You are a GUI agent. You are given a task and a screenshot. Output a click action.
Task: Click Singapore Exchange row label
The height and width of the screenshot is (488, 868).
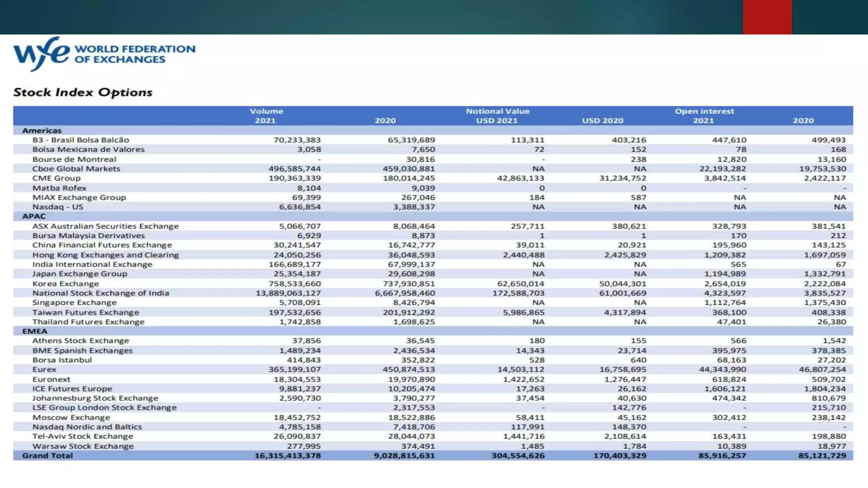[74, 303]
